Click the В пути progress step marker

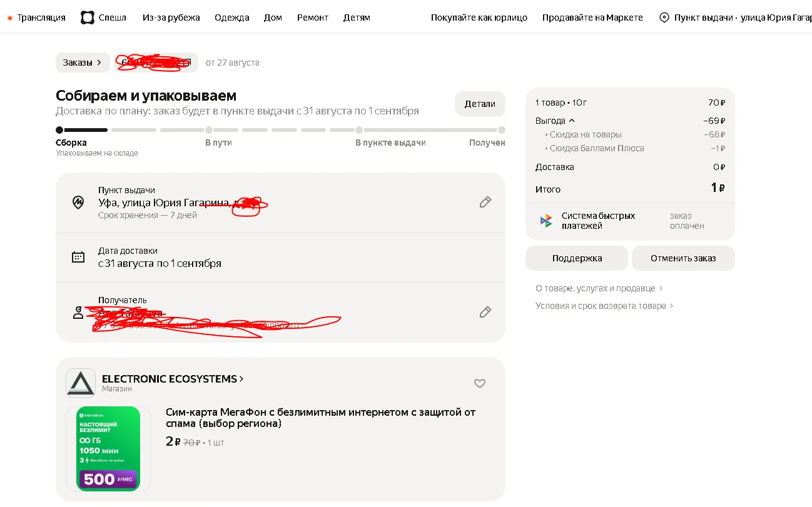[209, 130]
